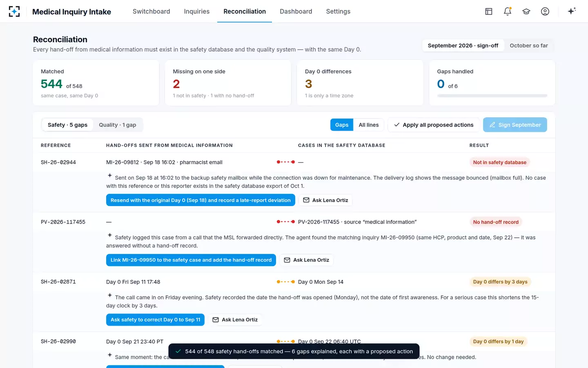588x368 pixels.
Task: Ask Lena Ortiz about PV-2026-117455
Action: [306, 260]
